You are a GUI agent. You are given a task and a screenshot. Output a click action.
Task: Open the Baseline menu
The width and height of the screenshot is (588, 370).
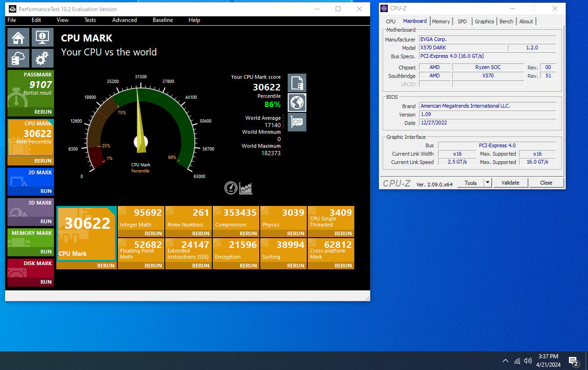(162, 20)
